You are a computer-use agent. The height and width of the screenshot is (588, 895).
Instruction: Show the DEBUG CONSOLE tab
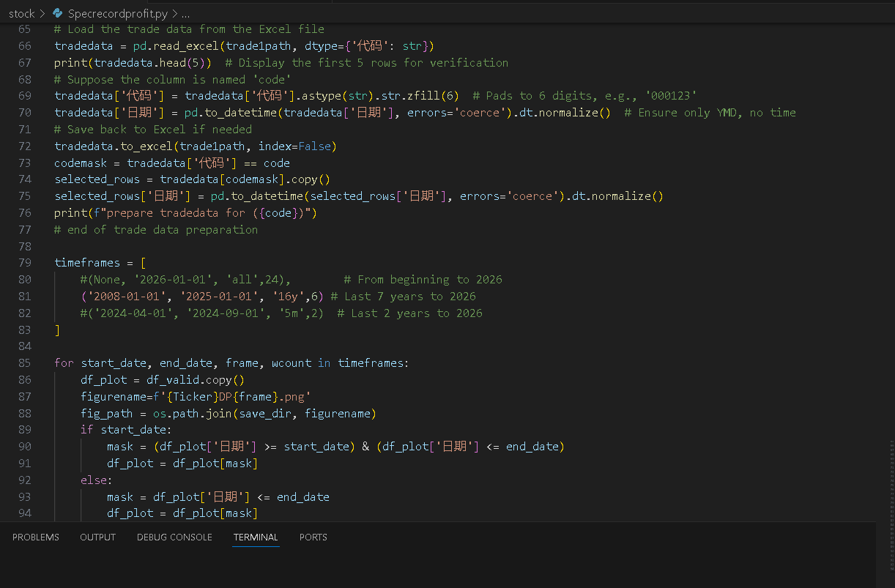point(174,537)
